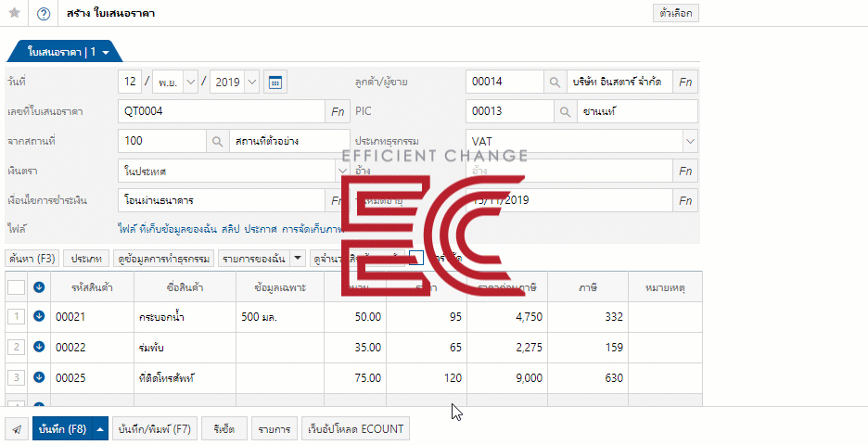Click tax cell 332
The height and width of the screenshot is (445, 868).
[x=588, y=317]
